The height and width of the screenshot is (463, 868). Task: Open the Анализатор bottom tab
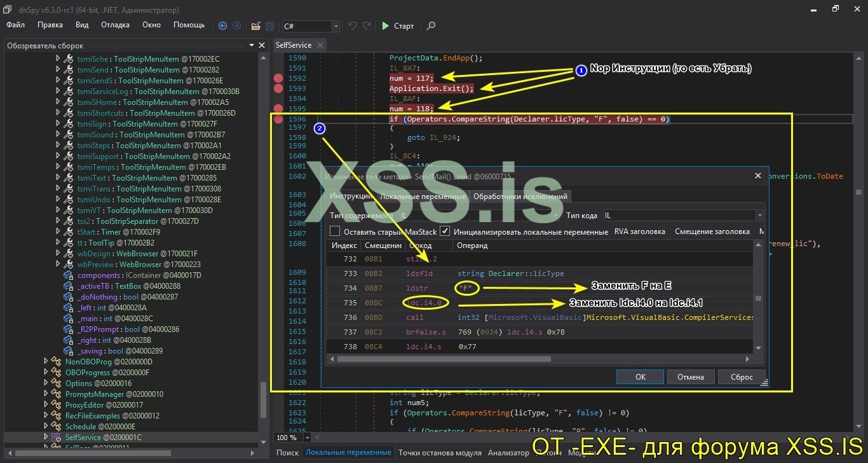[x=508, y=453]
